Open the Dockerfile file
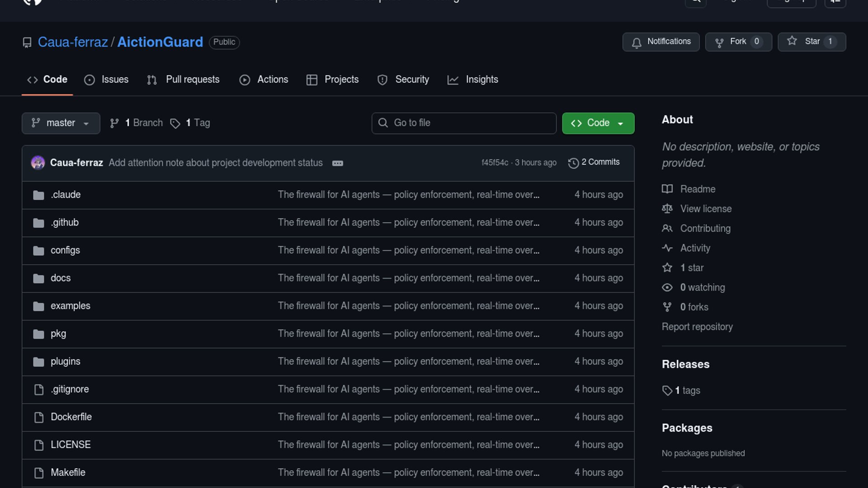This screenshot has width=868, height=488. pyautogui.click(x=71, y=417)
